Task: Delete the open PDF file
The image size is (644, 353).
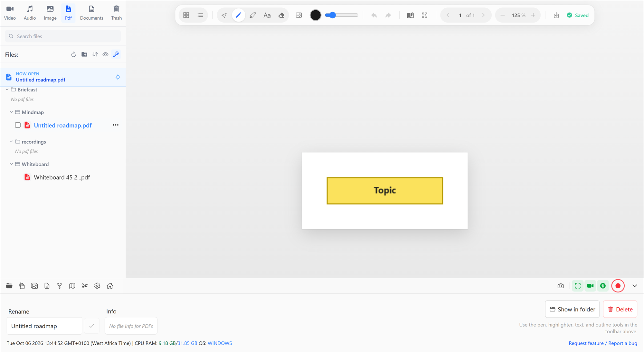Action: [x=620, y=309]
